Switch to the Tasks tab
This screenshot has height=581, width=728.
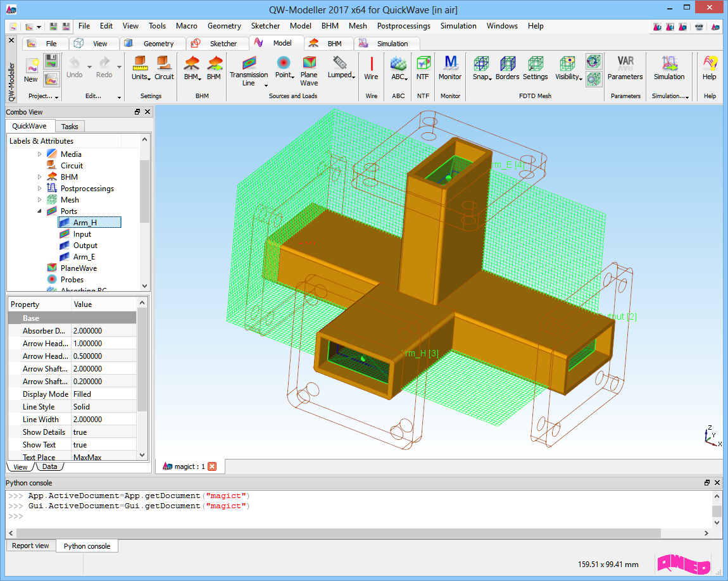click(70, 126)
